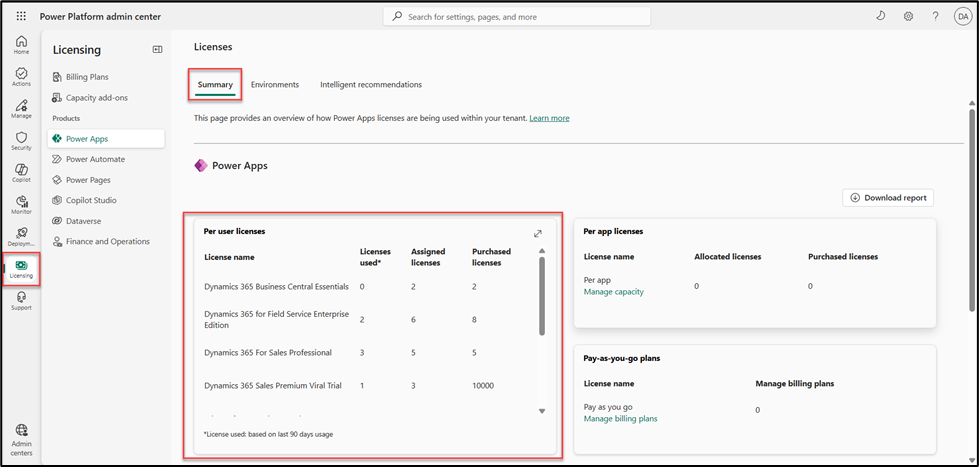Select Power Automate in Products list
979x467 pixels.
[95, 159]
